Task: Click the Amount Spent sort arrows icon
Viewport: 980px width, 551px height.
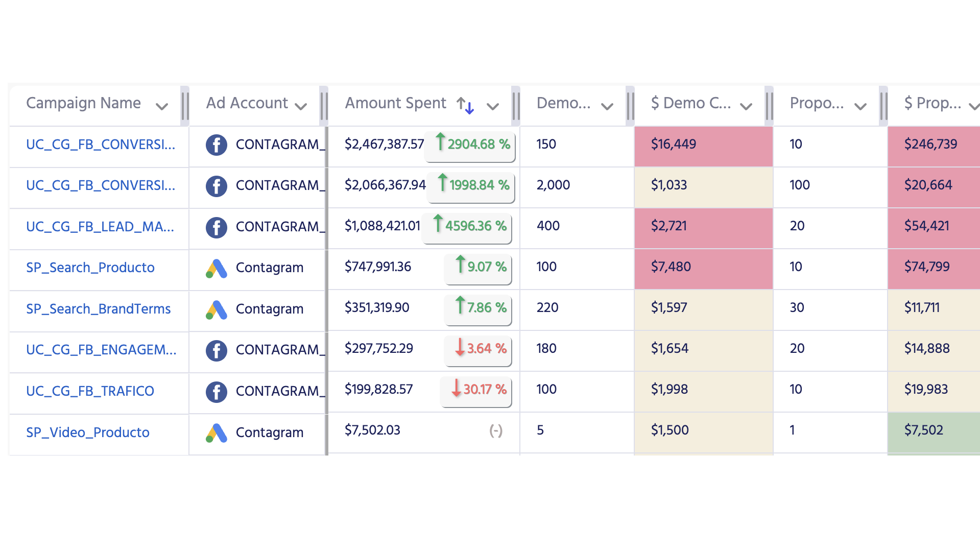Action: [465, 105]
